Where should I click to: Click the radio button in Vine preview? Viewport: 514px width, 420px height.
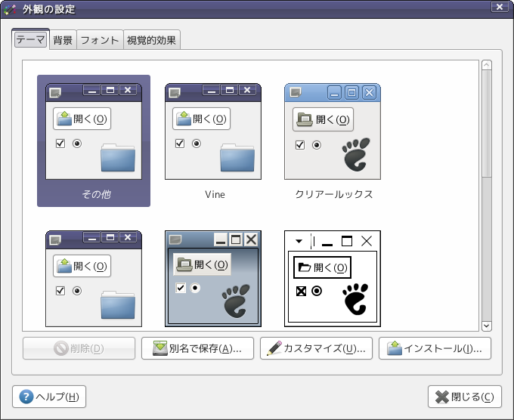point(197,144)
